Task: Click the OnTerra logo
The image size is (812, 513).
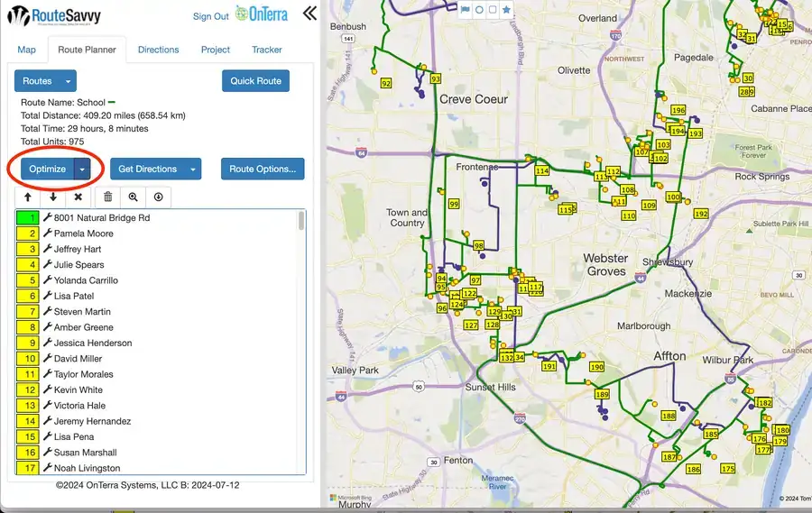Action: pos(262,14)
